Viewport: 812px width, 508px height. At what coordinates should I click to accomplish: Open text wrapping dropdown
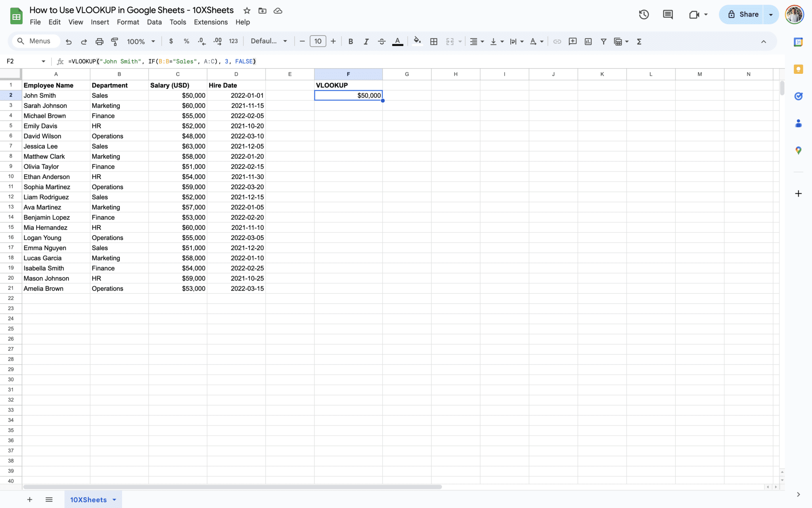pyautogui.click(x=517, y=41)
